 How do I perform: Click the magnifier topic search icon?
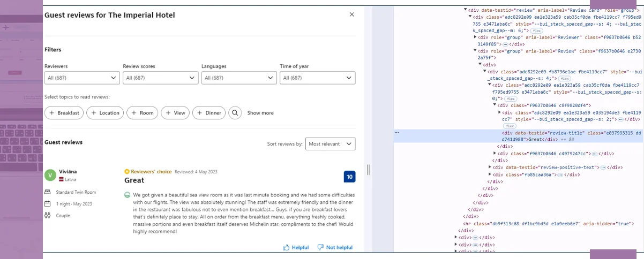coord(235,113)
